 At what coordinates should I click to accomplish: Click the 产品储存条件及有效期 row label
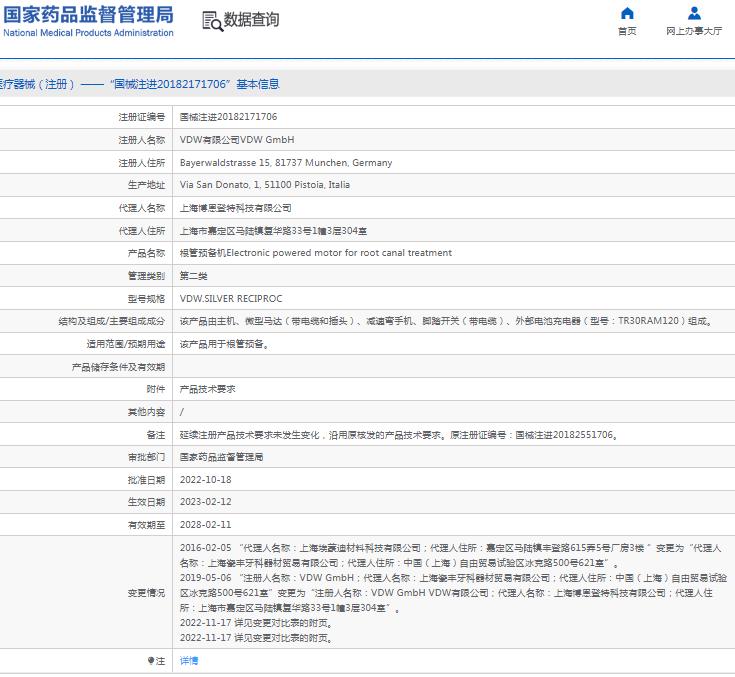tap(118, 367)
